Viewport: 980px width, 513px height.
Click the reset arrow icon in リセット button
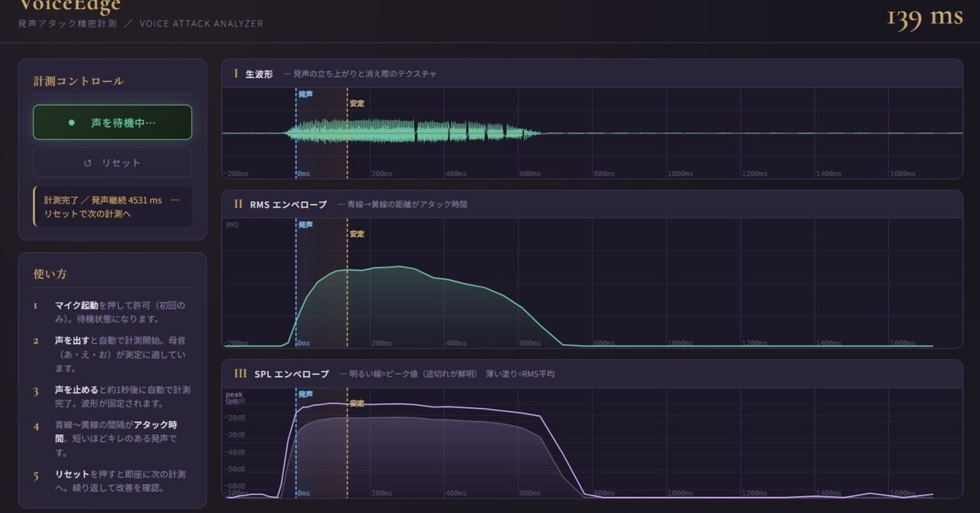tap(87, 163)
